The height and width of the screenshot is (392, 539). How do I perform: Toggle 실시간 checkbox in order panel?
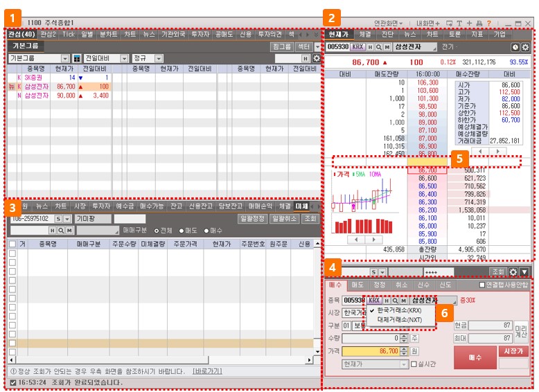point(414,364)
